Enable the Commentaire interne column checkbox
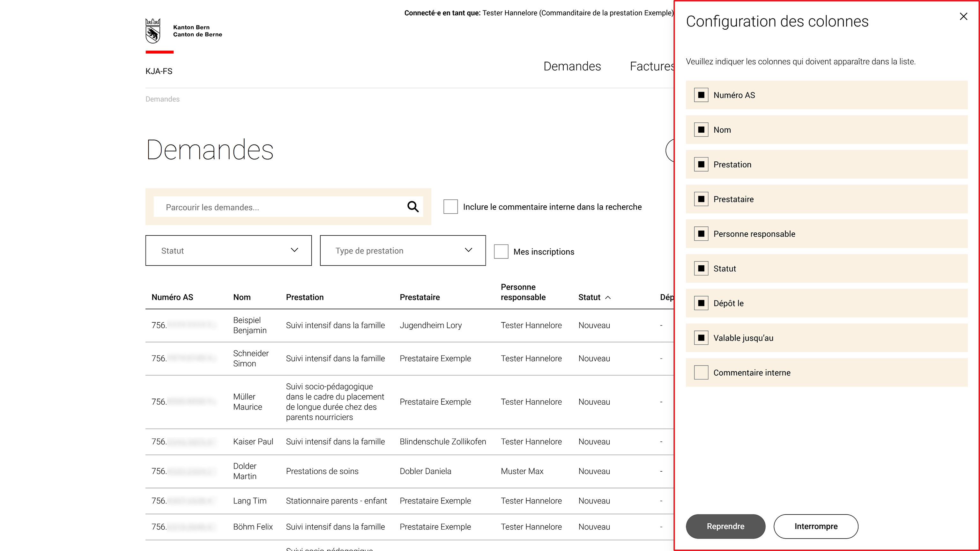This screenshot has width=980, height=551. 701,373
